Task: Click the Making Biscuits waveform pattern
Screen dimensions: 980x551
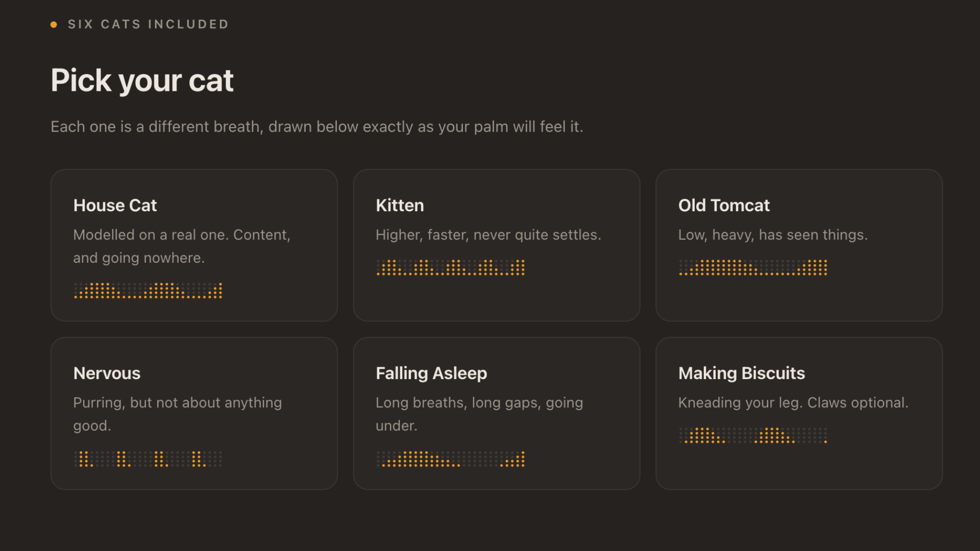Action: (753, 435)
